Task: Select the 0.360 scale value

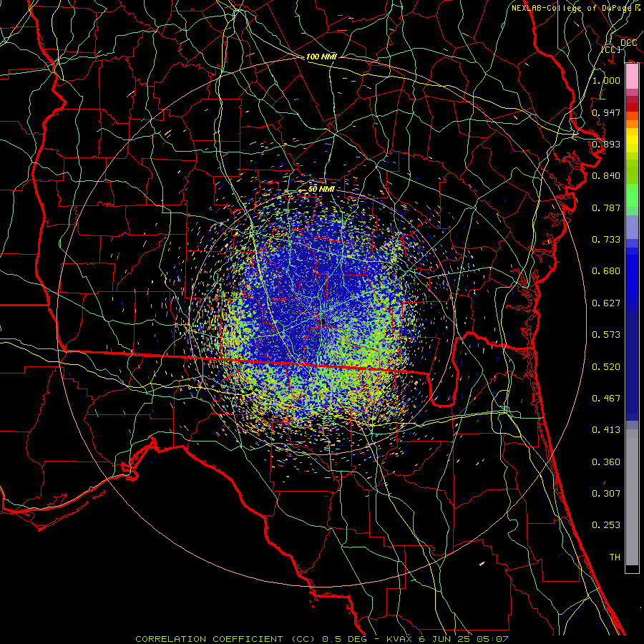Action: click(x=606, y=462)
